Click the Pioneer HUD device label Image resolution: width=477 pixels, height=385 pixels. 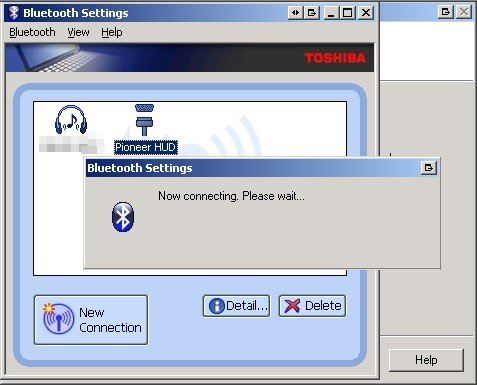(145, 147)
